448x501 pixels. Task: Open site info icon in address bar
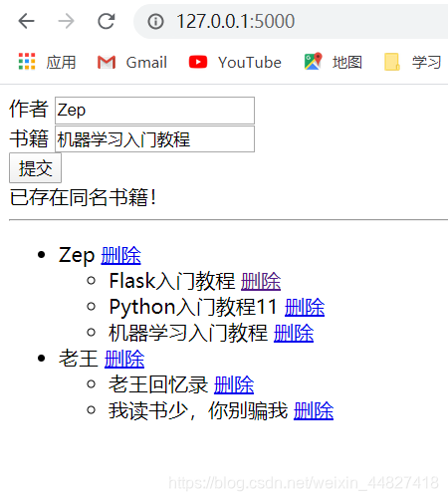[155, 22]
